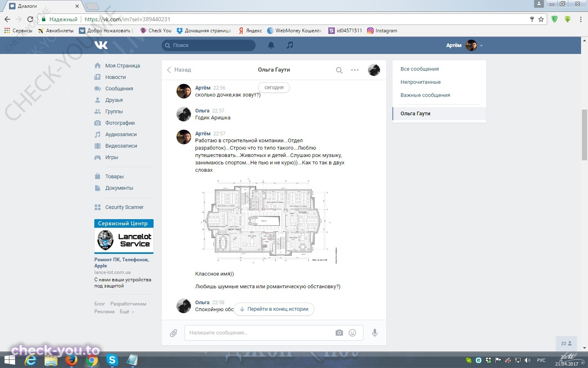Open Группы in left menu
The width and height of the screenshot is (588, 368).
(114, 112)
